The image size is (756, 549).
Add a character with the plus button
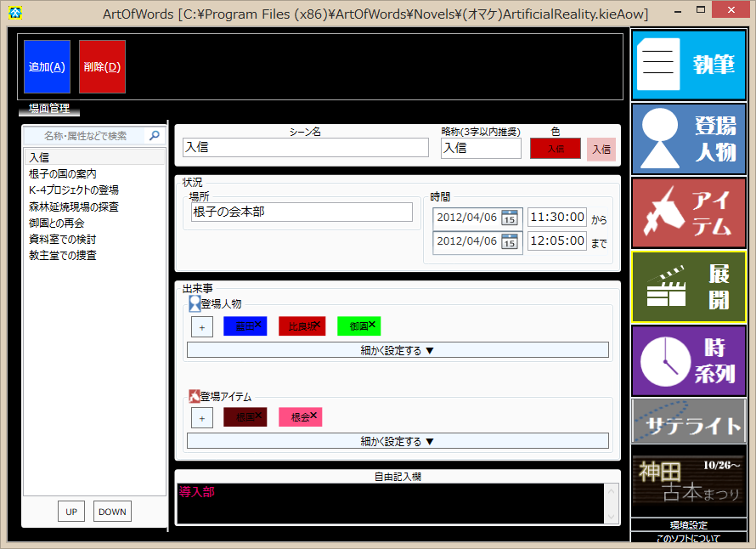pyautogui.click(x=202, y=326)
